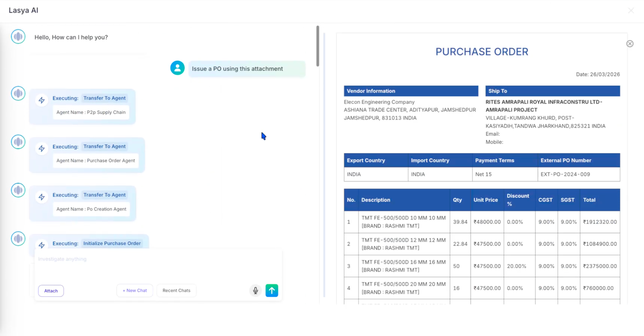Click the lightning icon on Purchase Order Agent step
Screen dimensions: 644x336
[42, 148]
